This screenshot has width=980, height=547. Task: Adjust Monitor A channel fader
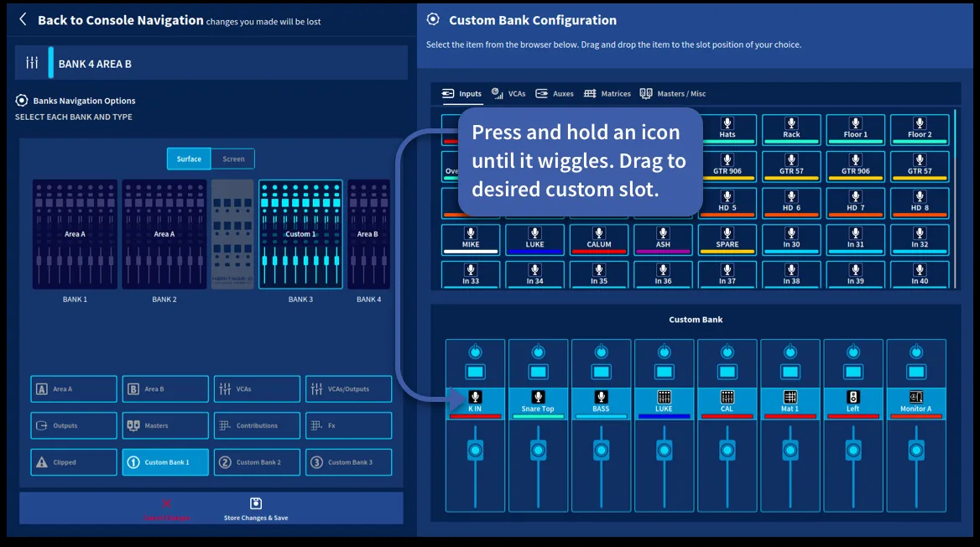pyautogui.click(x=916, y=451)
